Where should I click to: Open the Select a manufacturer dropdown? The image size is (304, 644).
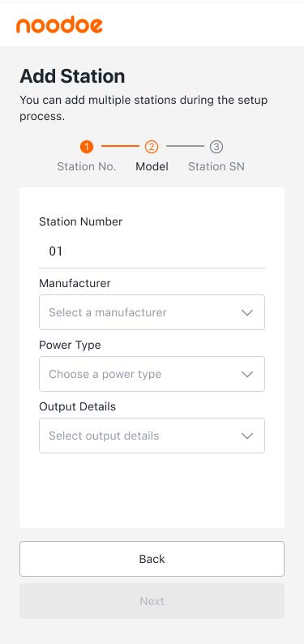click(x=152, y=312)
